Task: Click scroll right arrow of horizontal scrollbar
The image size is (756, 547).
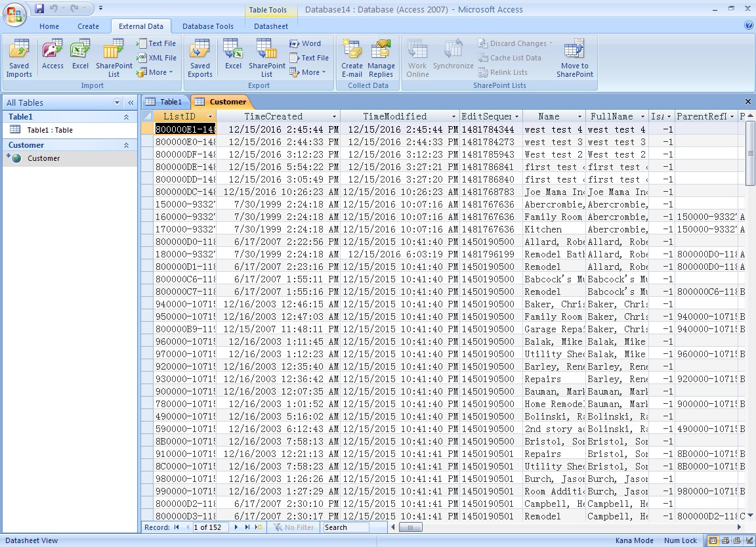Action: tap(739, 527)
